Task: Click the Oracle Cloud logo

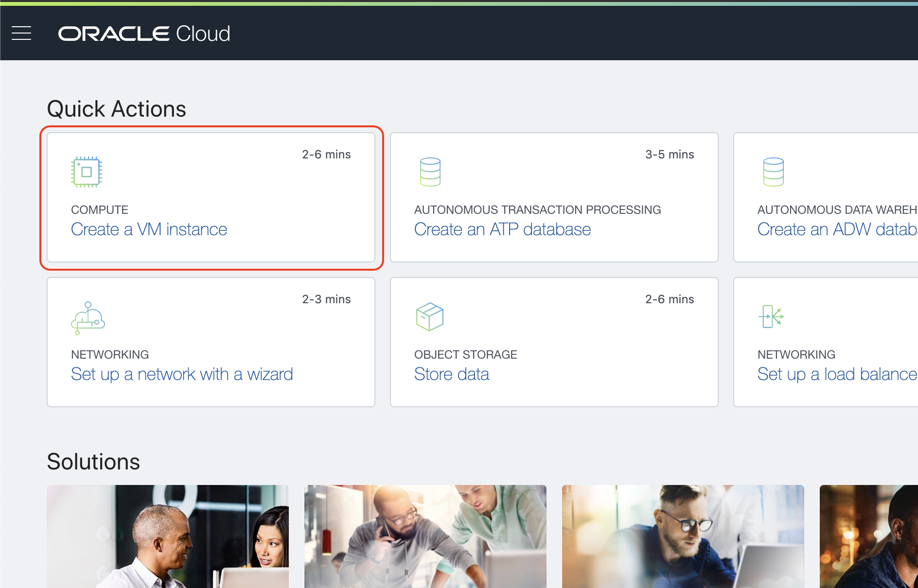Action: tap(144, 34)
